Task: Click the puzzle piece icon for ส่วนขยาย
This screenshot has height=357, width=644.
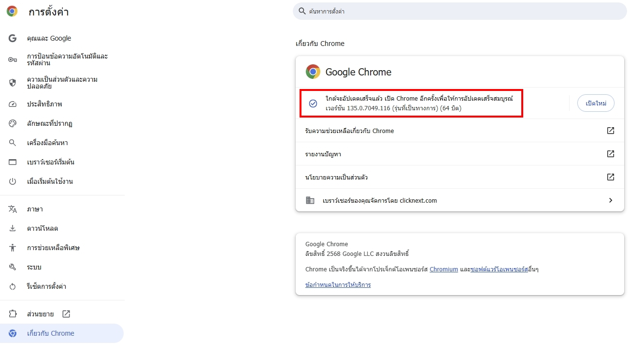Action: (x=13, y=314)
